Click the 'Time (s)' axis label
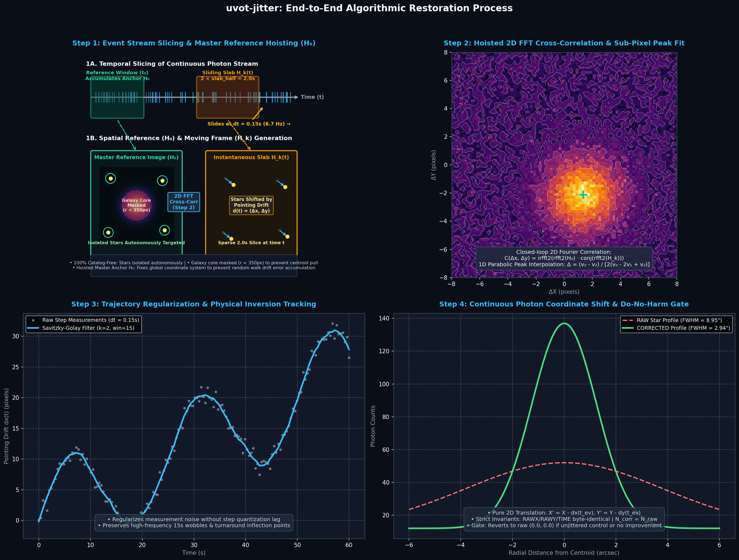Viewport: 739px width, 560px height. point(194,553)
